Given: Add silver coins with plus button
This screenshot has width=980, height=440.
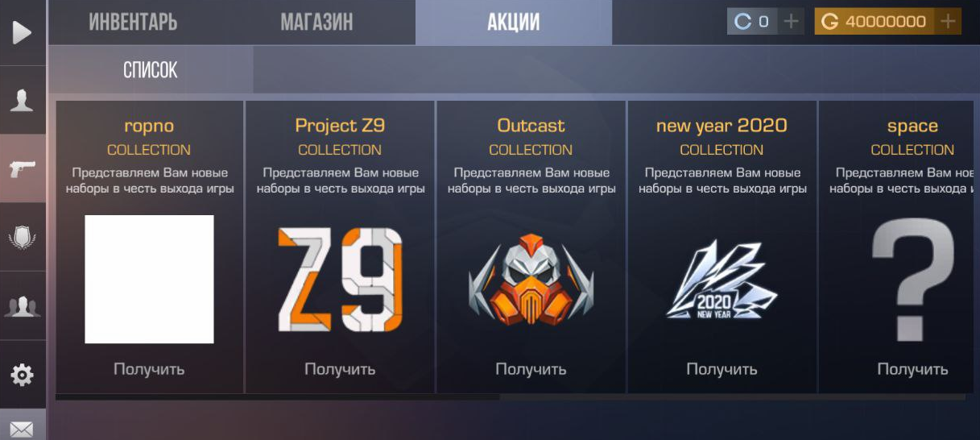Looking at the screenshot, I should pos(792,22).
